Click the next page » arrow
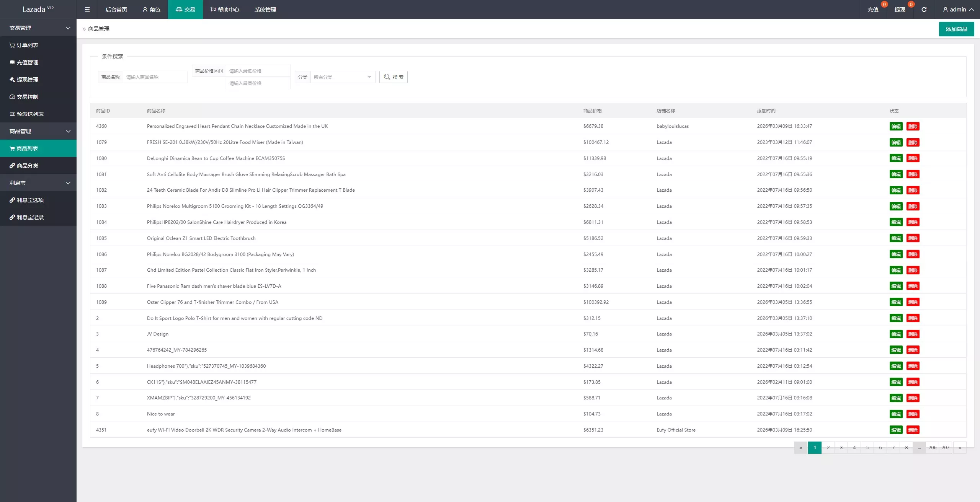Screen dimensions: 980x502 tap(960, 448)
